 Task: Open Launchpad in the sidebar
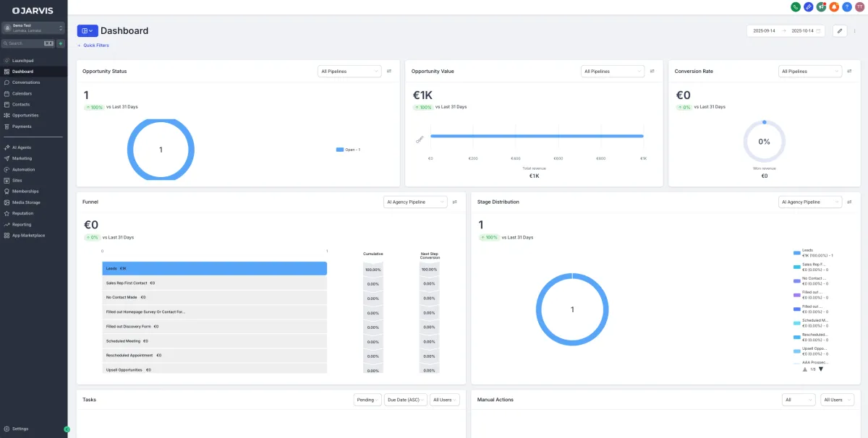coord(33,61)
